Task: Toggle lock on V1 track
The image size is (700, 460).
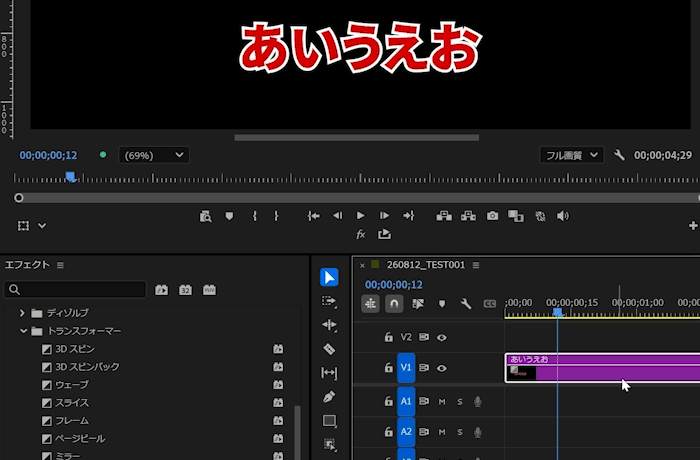Action: pyautogui.click(x=389, y=368)
